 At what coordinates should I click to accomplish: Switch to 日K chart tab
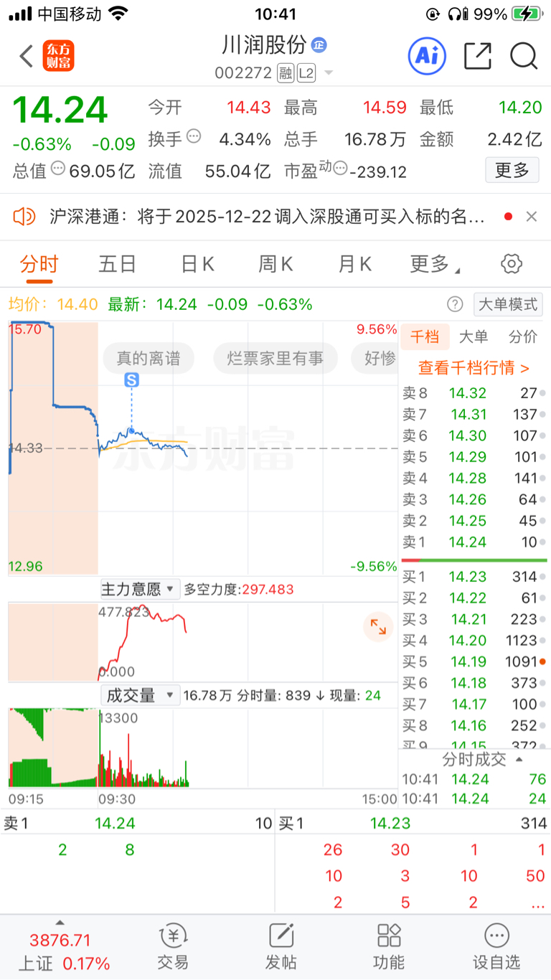pos(197,264)
